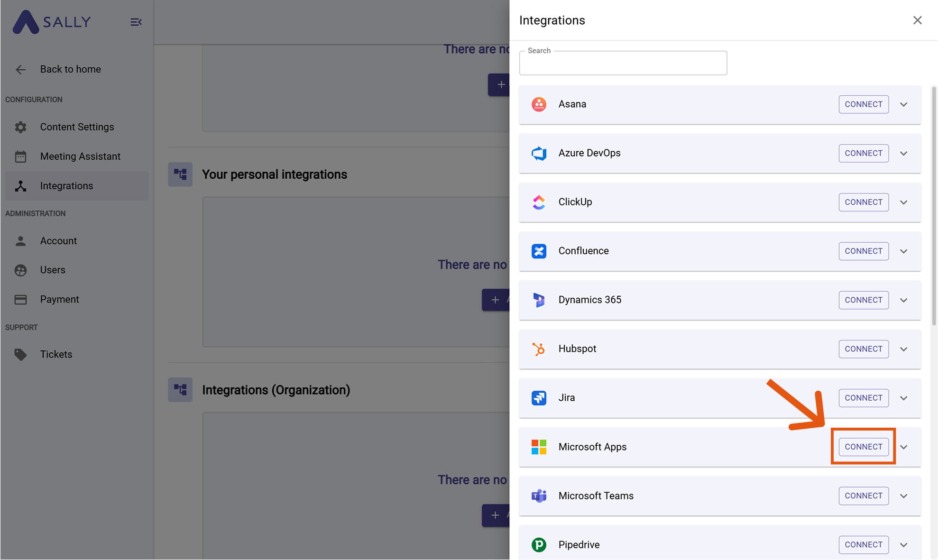
Task: Go to the Tickets support page
Action: pos(56,354)
